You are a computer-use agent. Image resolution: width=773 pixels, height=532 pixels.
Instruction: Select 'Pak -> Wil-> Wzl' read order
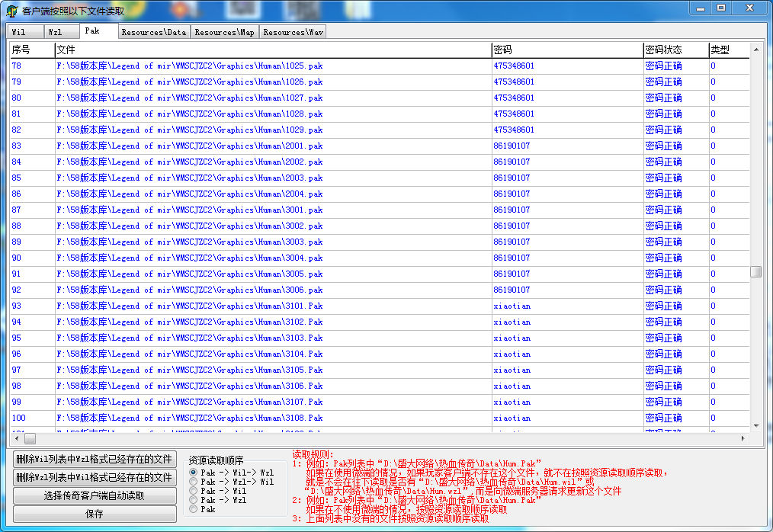pos(194,473)
